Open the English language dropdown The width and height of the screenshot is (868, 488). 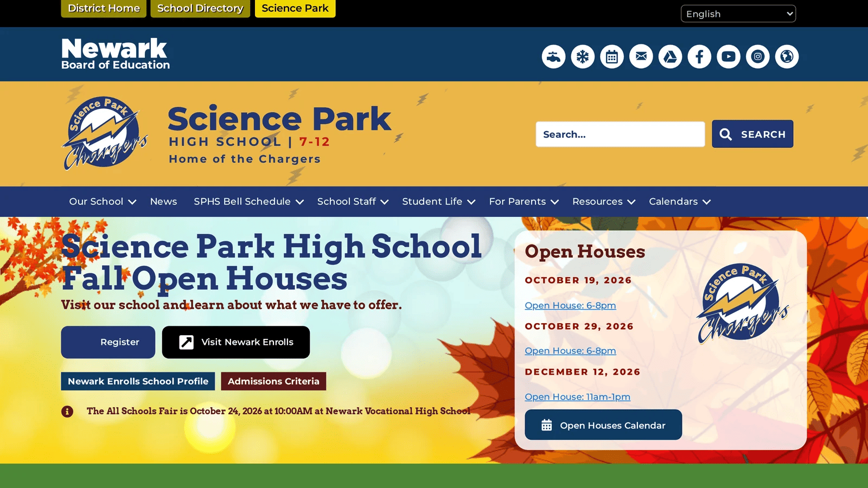point(738,14)
